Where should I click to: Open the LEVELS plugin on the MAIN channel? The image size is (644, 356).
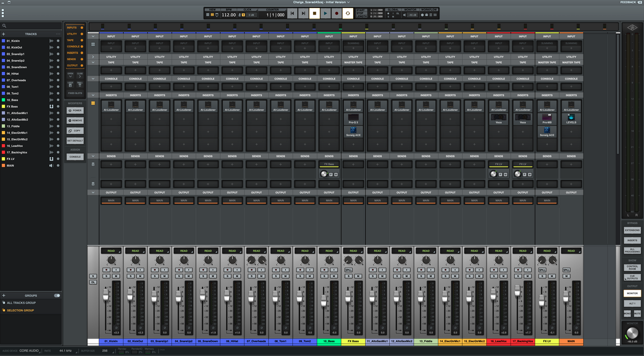pos(571,120)
